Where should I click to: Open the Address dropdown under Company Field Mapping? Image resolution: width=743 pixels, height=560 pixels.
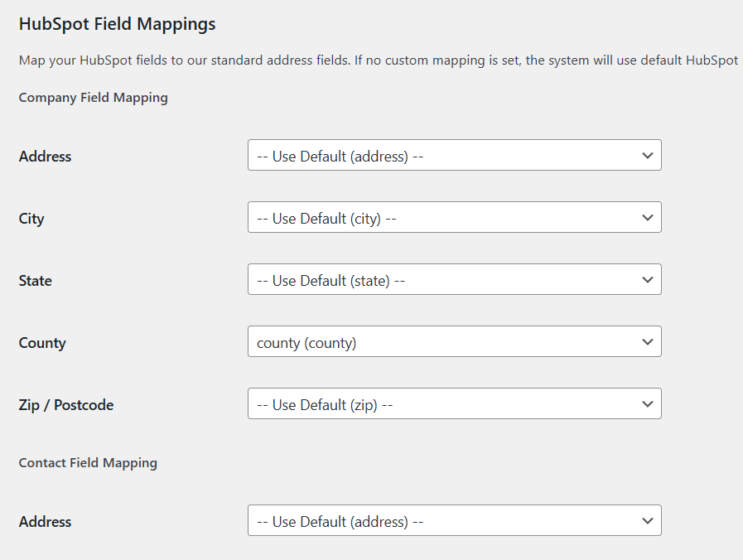(x=454, y=155)
